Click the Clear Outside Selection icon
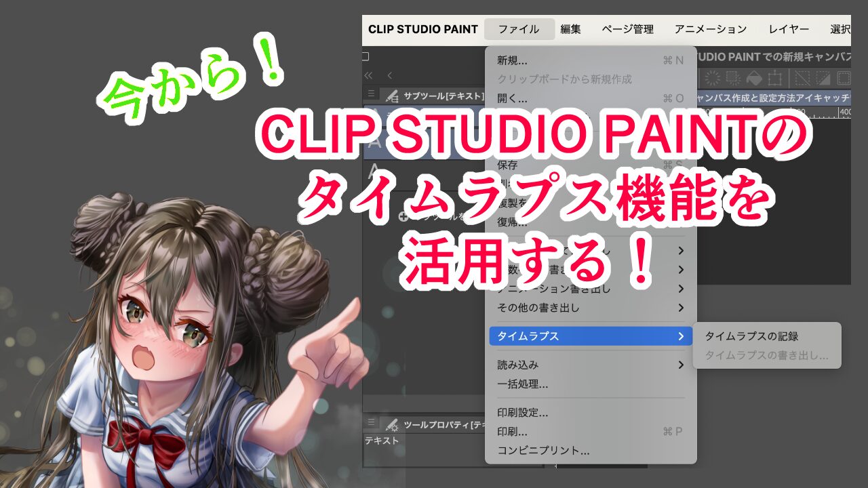This screenshot has height=488, width=868. click(733, 78)
